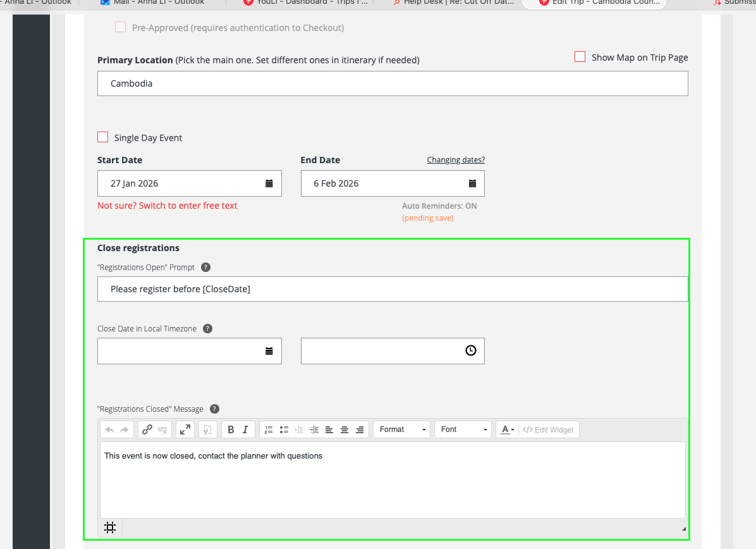Switch to YouLi Dashboard browser tab

(305, 3)
